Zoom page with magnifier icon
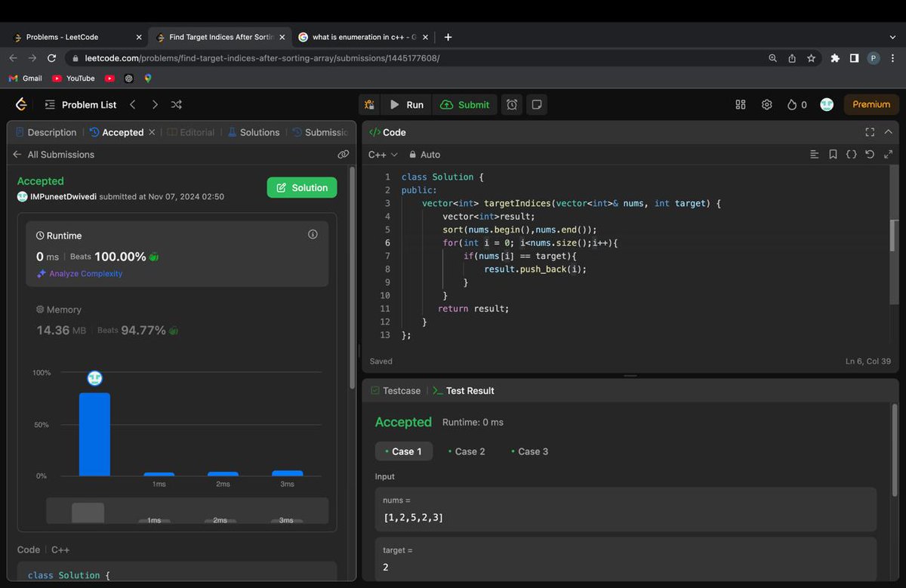The image size is (906, 588). (772, 58)
